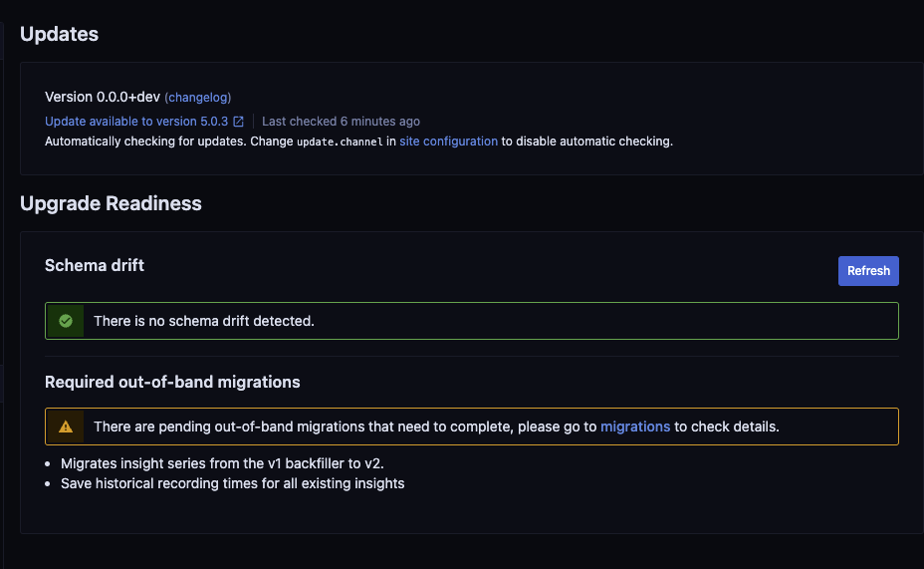
Task: Click the Schema drift heading
Action: (x=95, y=265)
